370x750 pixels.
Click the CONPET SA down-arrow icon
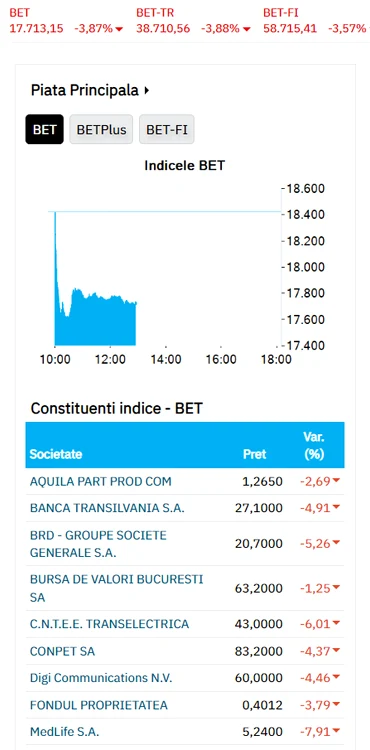(x=336, y=651)
